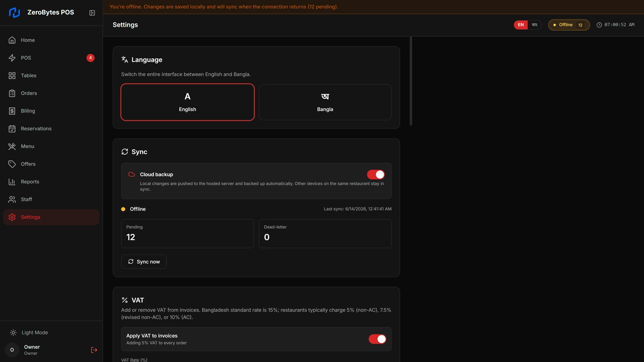Click the Pending count card
The width and height of the screenshot is (644, 362).
click(188, 234)
